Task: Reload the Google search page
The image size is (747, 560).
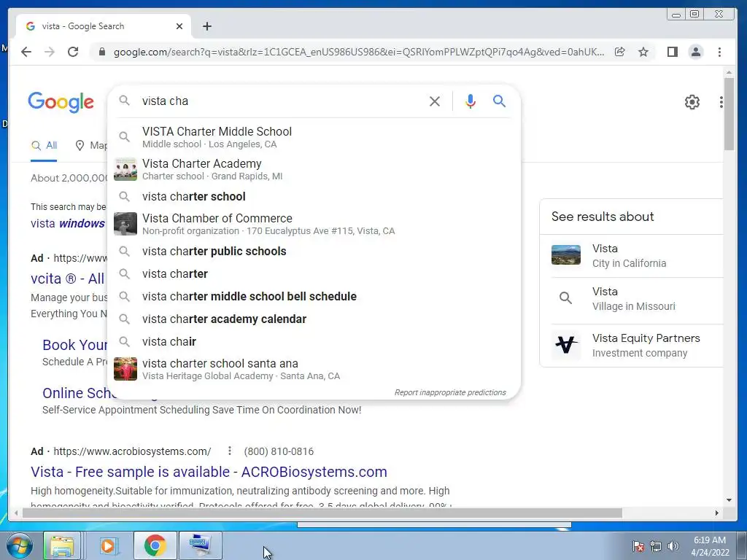Action: click(x=73, y=52)
